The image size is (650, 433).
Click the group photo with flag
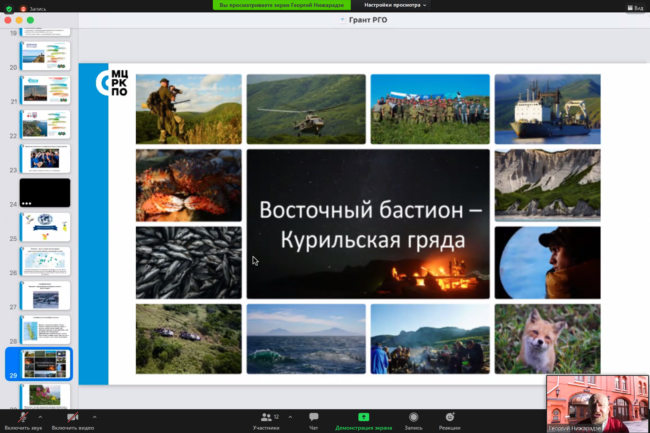click(430, 109)
